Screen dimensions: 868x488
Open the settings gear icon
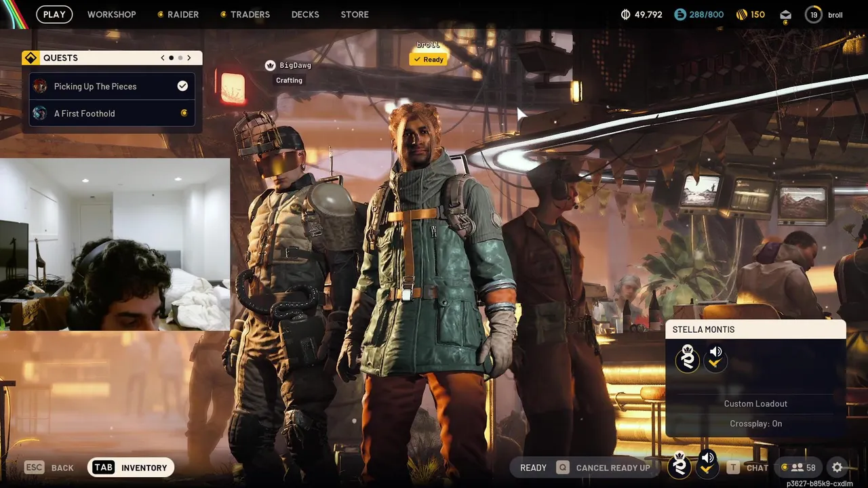tap(837, 468)
